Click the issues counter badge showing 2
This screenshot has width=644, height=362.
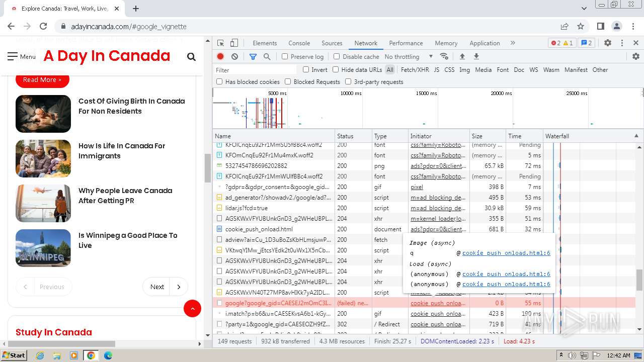click(x=587, y=43)
